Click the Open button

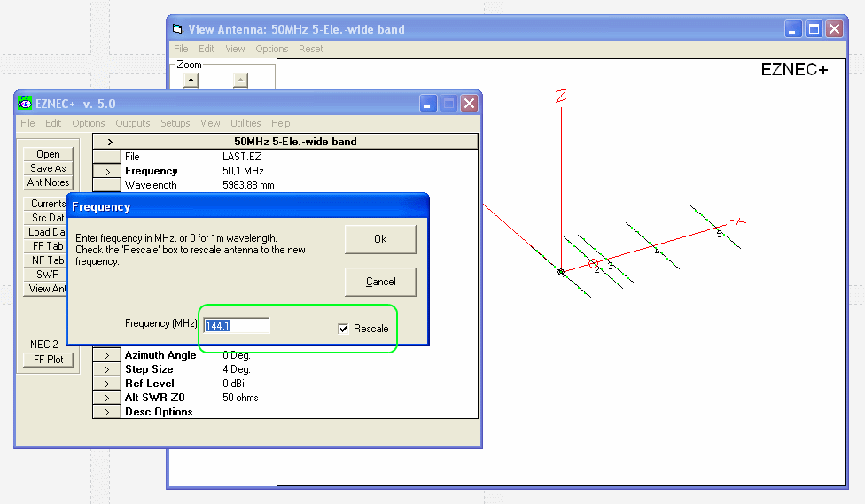coord(48,154)
